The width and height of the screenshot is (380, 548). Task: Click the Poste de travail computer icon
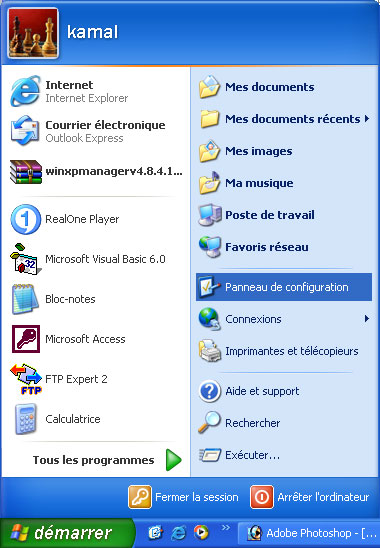click(210, 215)
